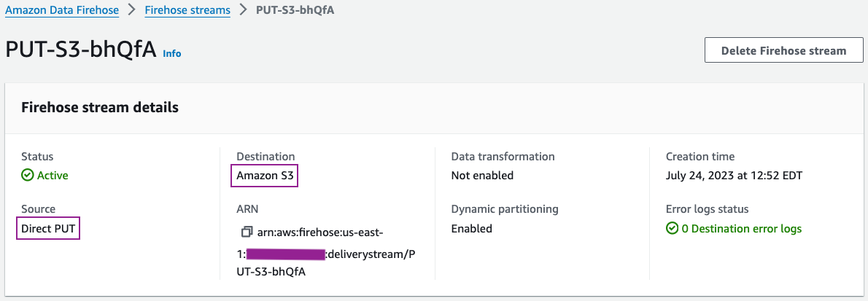Click the green Active status check icon
Viewport: 868px width, 301px height.
coord(28,176)
